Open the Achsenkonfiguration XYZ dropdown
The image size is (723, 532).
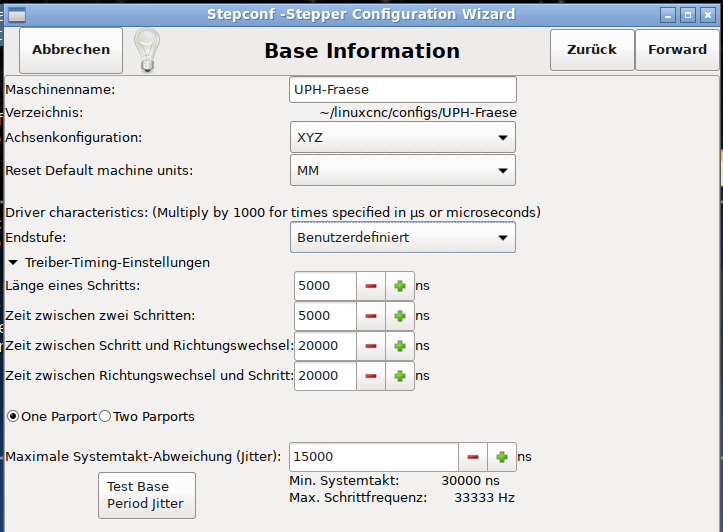[402, 138]
